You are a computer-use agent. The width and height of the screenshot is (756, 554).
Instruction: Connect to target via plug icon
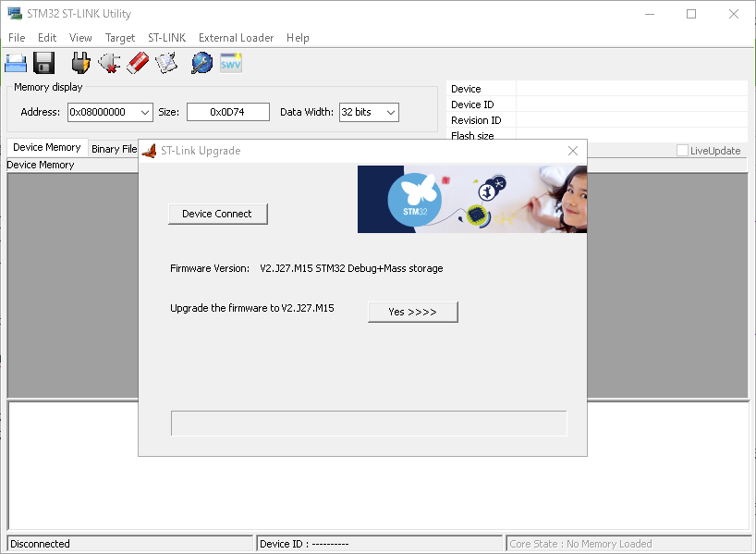click(x=81, y=63)
